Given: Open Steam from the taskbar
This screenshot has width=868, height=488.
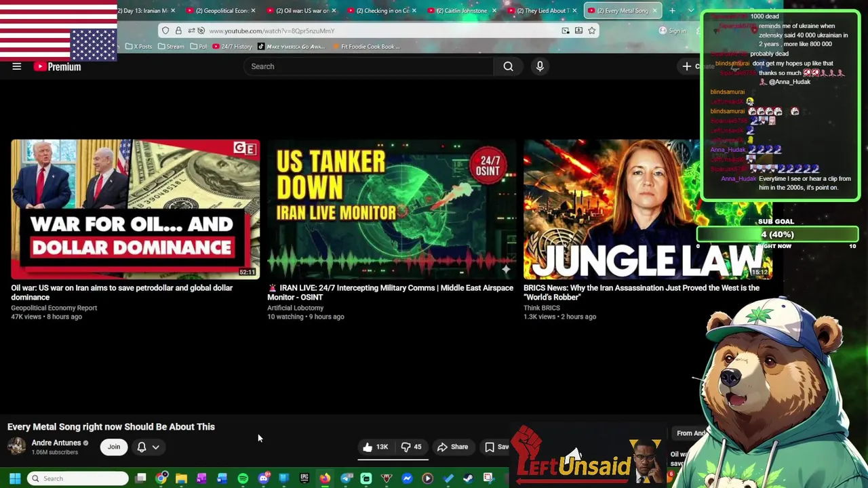Looking at the screenshot, I should (468, 479).
